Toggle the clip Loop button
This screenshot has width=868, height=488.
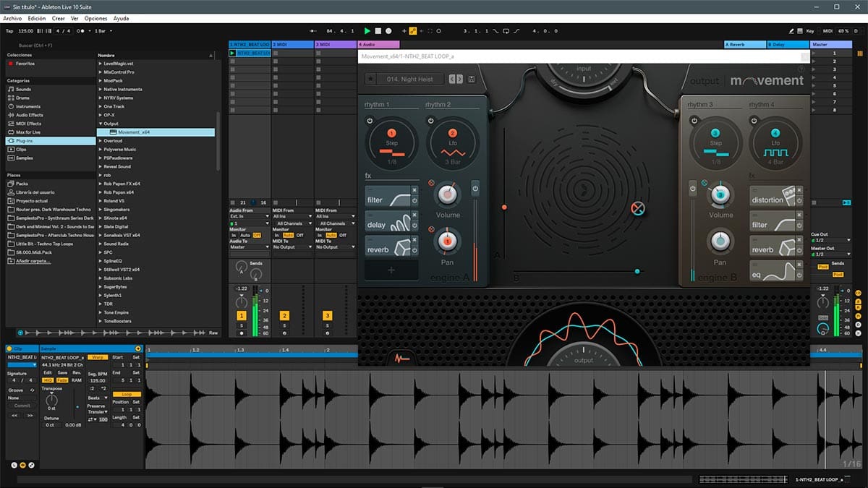pos(127,394)
